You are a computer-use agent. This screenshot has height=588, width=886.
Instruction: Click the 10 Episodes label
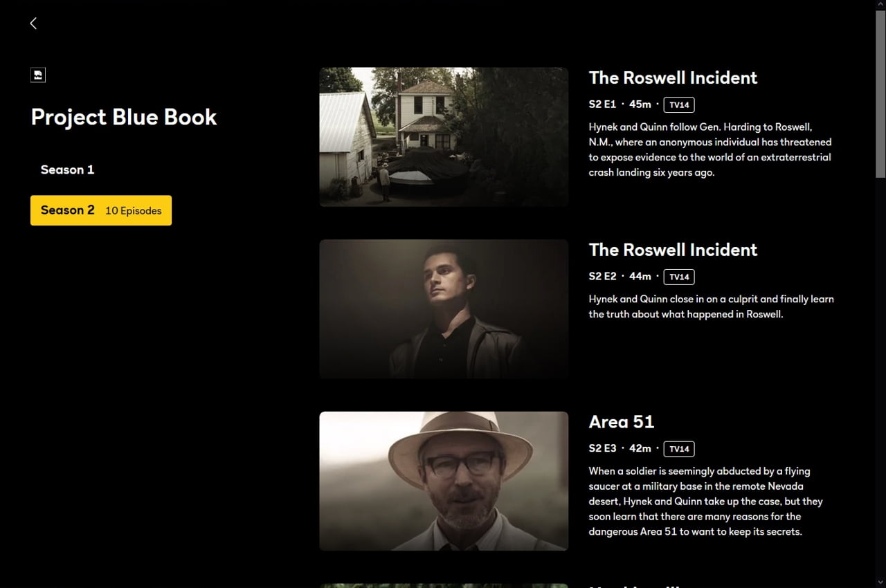click(134, 211)
